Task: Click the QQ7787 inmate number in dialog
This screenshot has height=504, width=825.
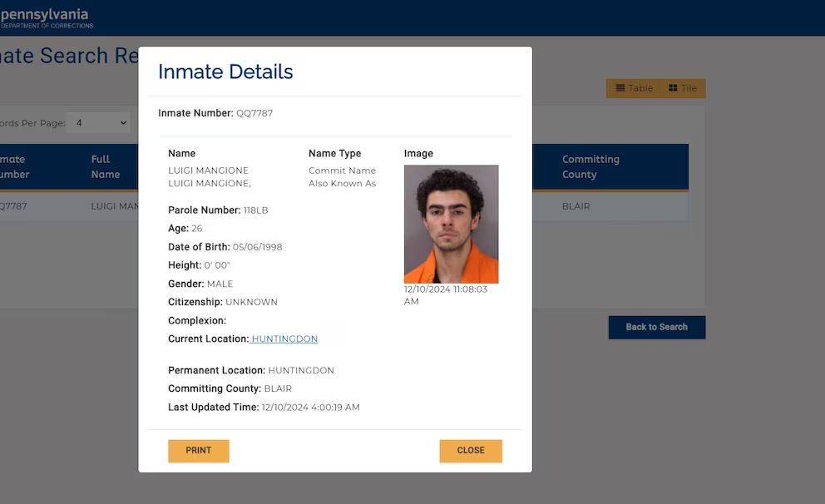Action: click(x=254, y=113)
